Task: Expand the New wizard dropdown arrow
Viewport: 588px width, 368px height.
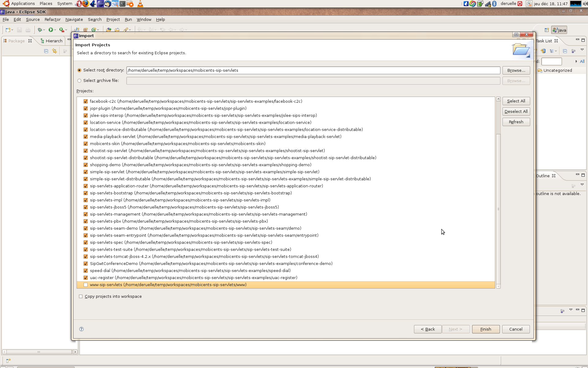Action: [x=12, y=30]
